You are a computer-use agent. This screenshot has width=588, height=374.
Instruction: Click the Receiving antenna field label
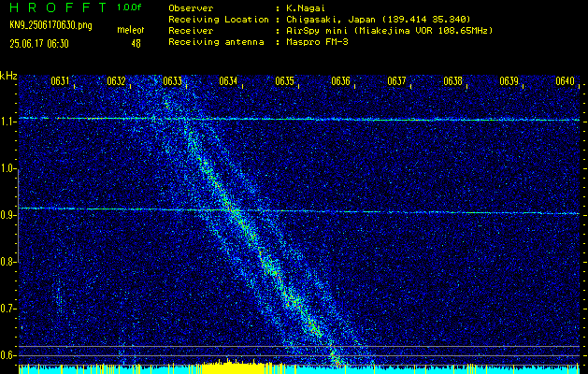[x=216, y=42]
